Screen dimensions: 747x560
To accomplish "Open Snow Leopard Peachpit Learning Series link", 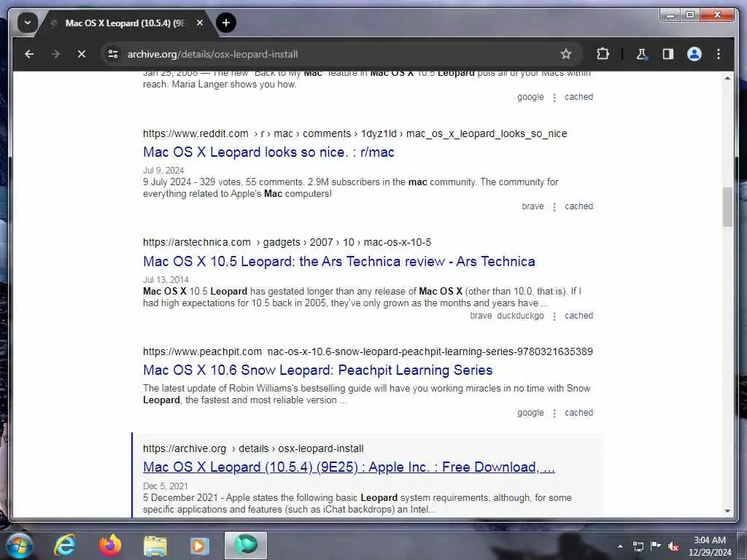I will (x=318, y=370).
